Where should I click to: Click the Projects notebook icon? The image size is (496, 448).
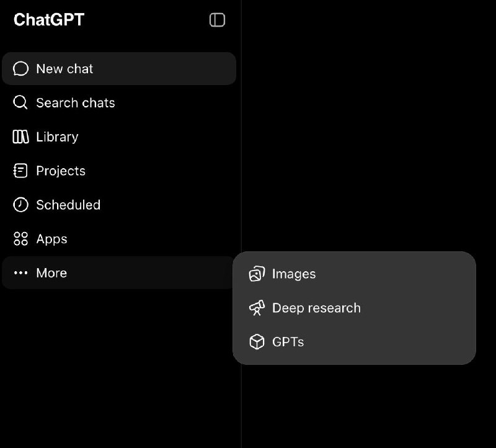[20, 171]
